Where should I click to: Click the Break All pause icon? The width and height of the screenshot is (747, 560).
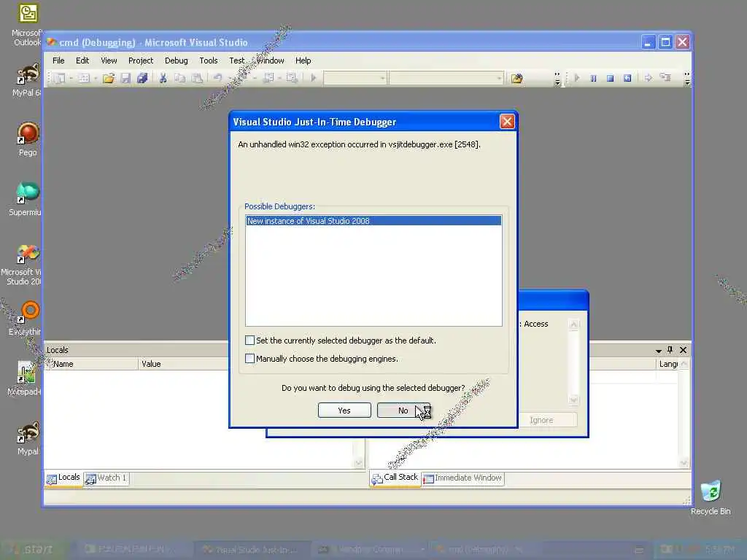click(594, 78)
